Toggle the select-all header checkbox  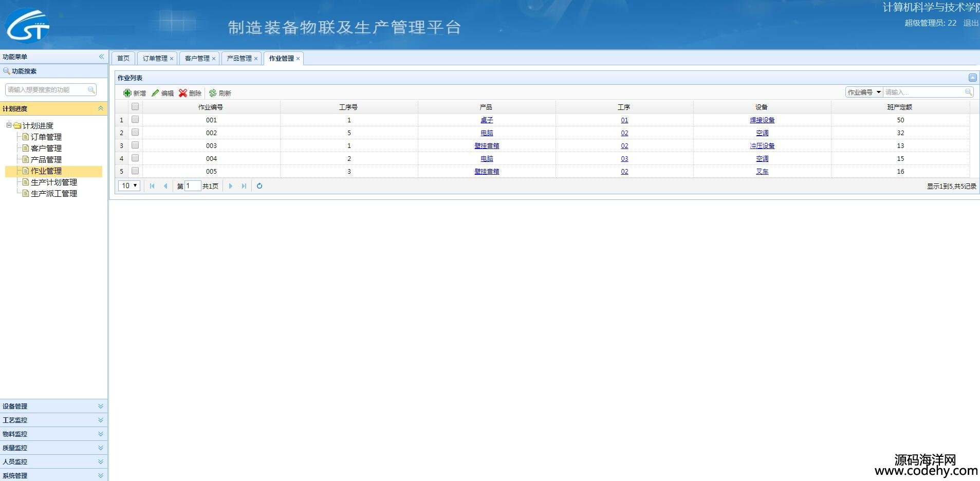click(x=135, y=107)
